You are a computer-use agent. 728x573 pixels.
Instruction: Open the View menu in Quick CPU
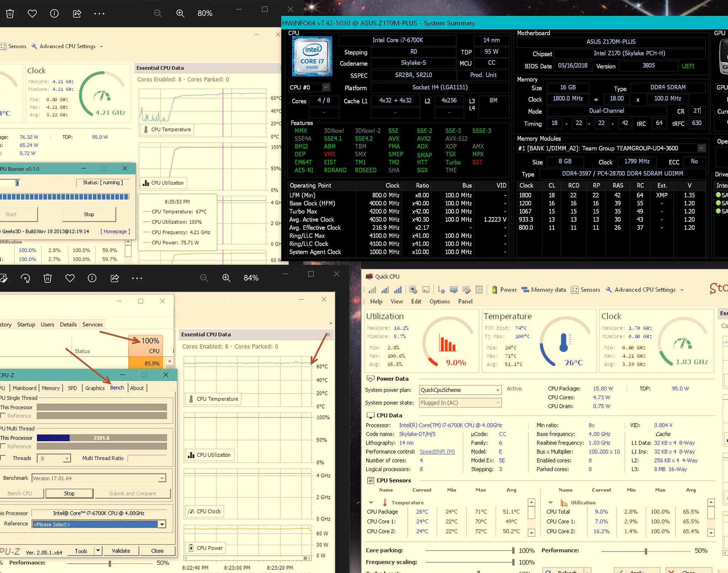[397, 301]
